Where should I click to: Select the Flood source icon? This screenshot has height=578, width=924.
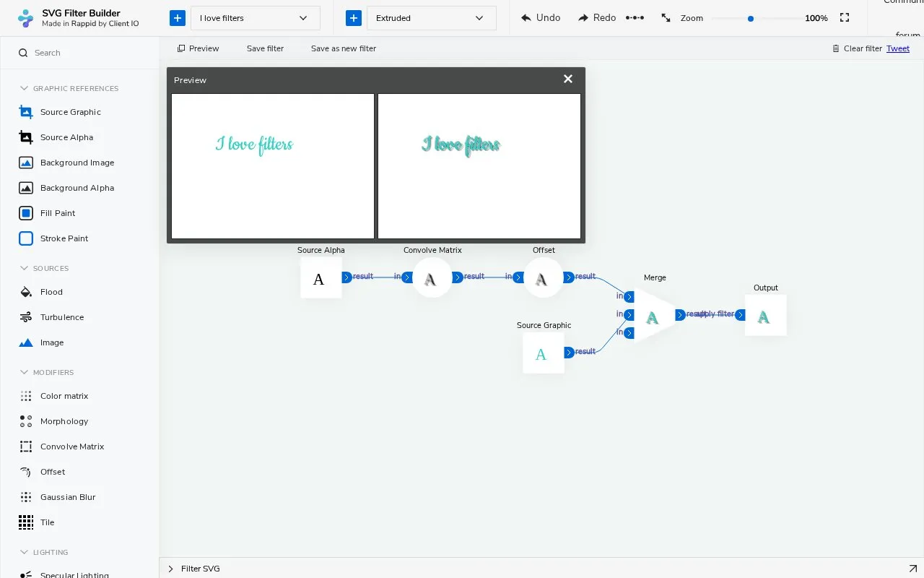(x=26, y=292)
